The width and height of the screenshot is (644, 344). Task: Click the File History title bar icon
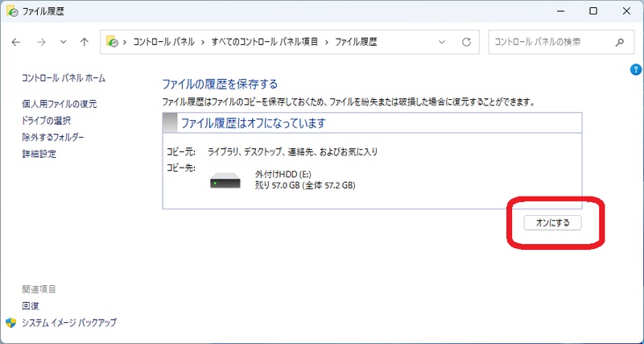pyautogui.click(x=12, y=11)
